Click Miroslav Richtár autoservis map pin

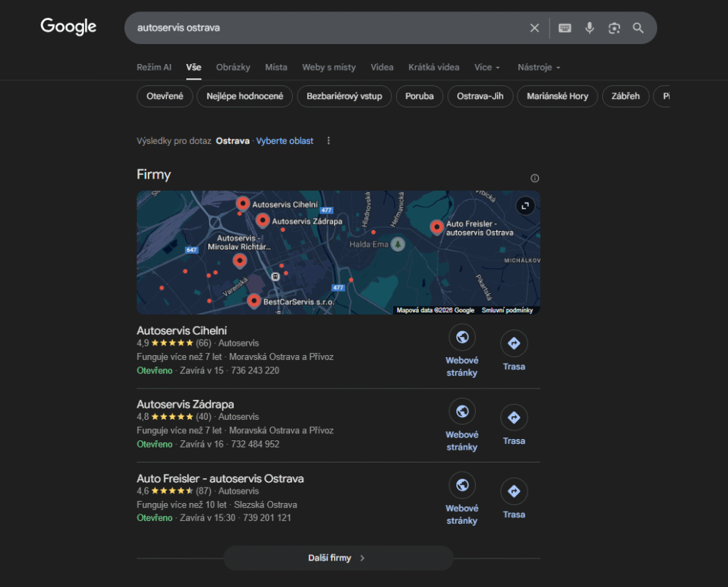pyautogui.click(x=240, y=260)
